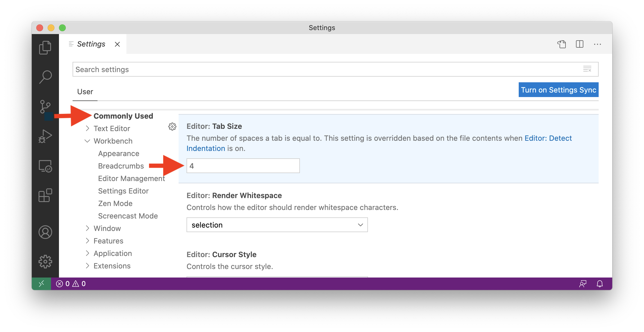This screenshot has width=644, height=332.
Task: Click the Accounts icon in activity bar
Action: coord(45,232)
